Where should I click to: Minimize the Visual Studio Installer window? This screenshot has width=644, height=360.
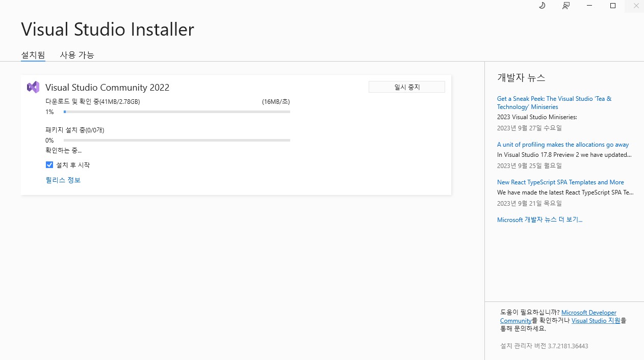tap(589, 6)
